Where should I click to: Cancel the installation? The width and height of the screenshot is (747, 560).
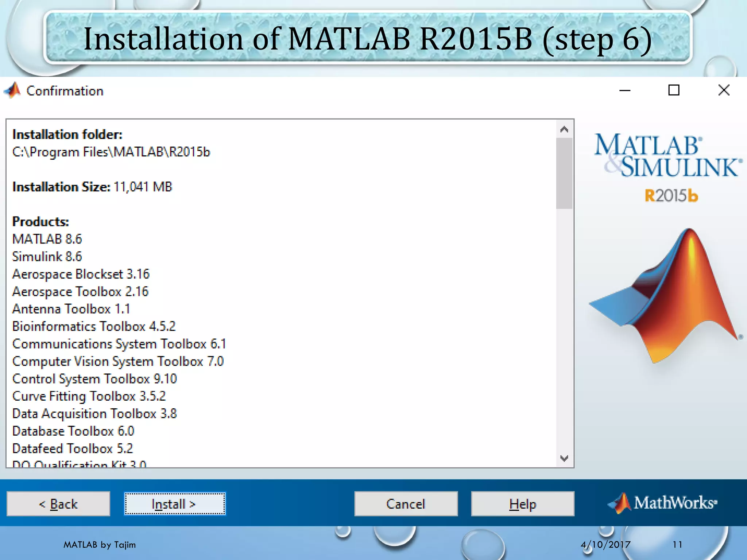tap(406, 503)
